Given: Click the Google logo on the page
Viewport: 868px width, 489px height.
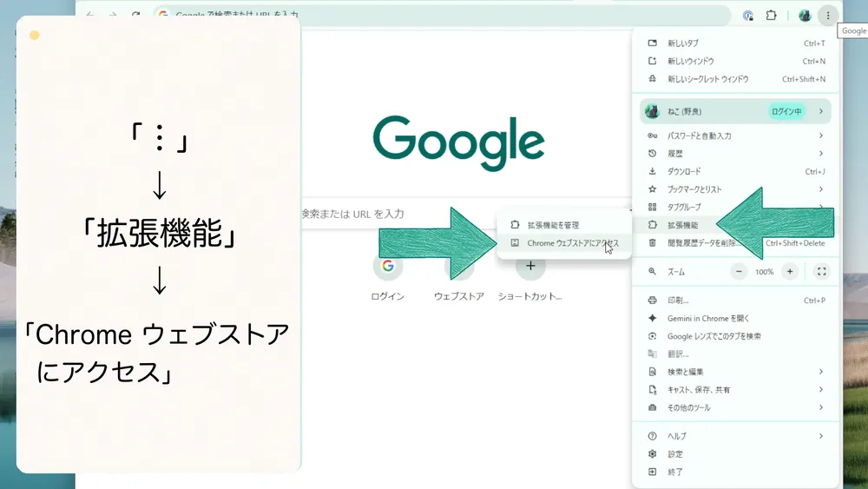Looking at the screenshot, I should 459,143.
